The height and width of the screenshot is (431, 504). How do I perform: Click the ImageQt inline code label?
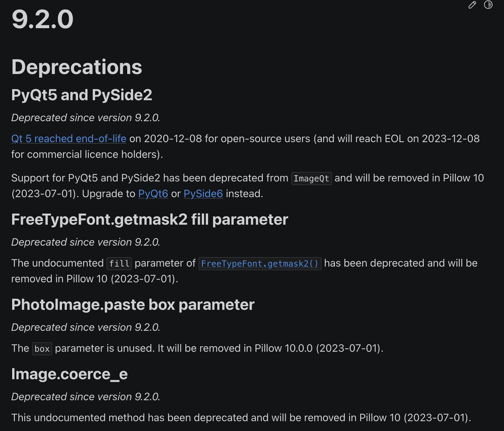pos(312,178)
